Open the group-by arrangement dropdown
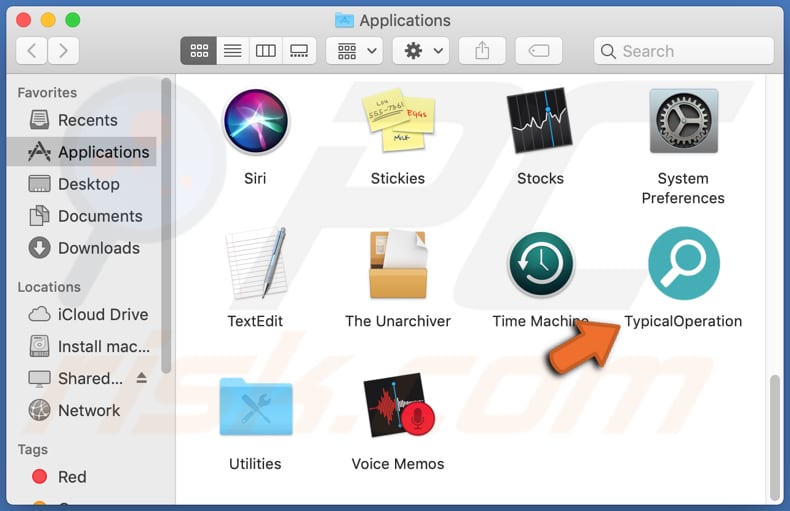 [355, 50]
